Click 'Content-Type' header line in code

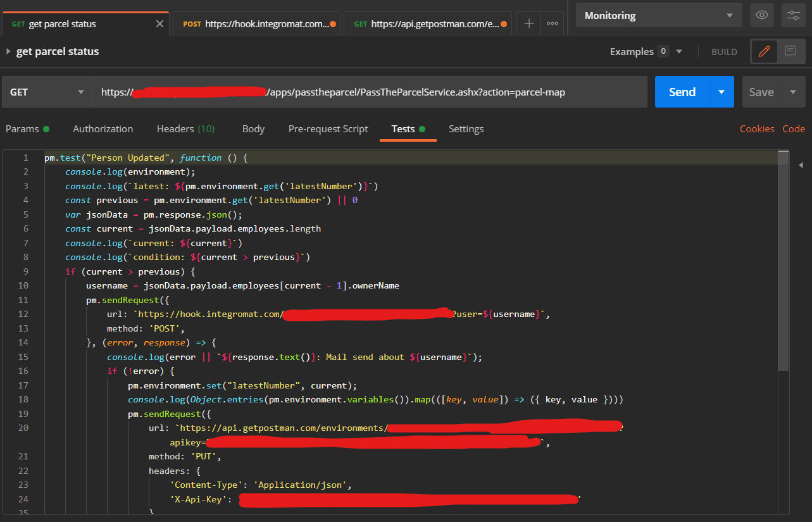point(260,485)
